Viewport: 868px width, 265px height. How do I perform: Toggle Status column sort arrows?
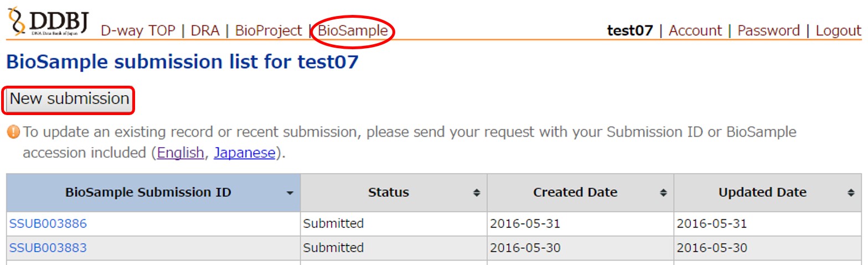pyautogui.click(x=476, y=193)
